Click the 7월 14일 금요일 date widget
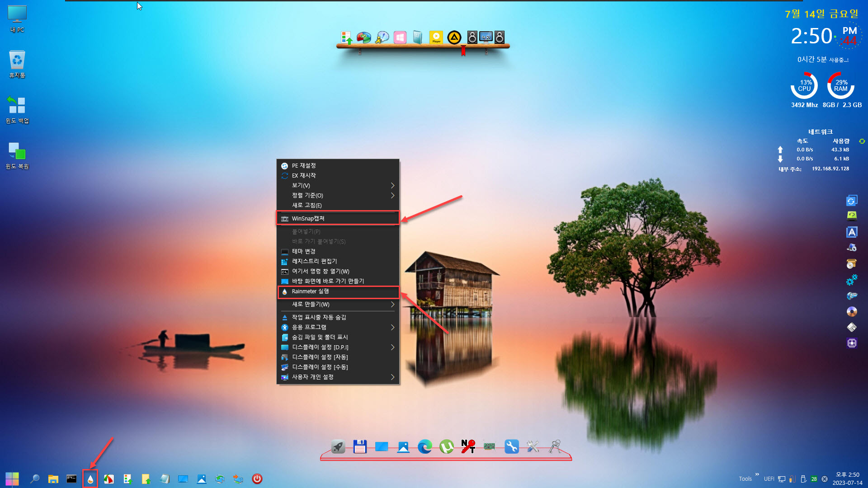The width and height of the screenshot is (868, 488). pos(821,14)
